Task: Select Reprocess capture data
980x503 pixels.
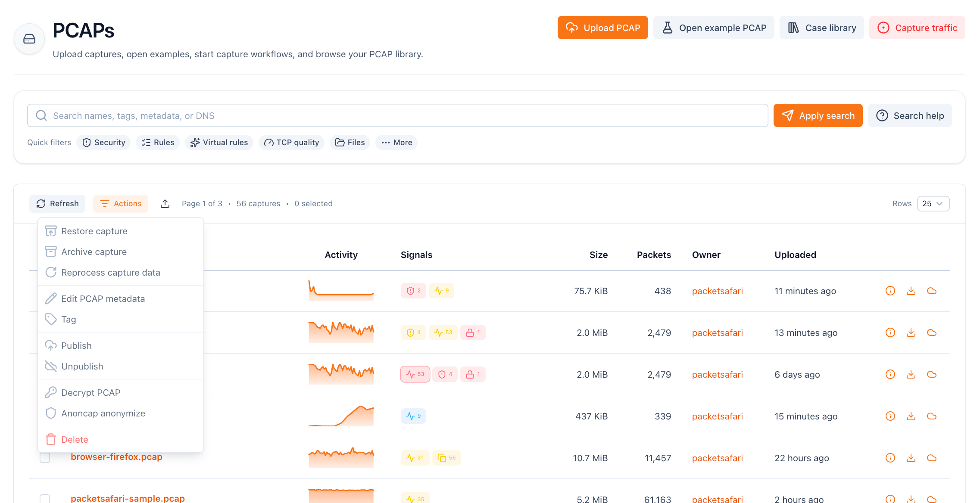Action: pyautogui.click(x=121, y=273)
